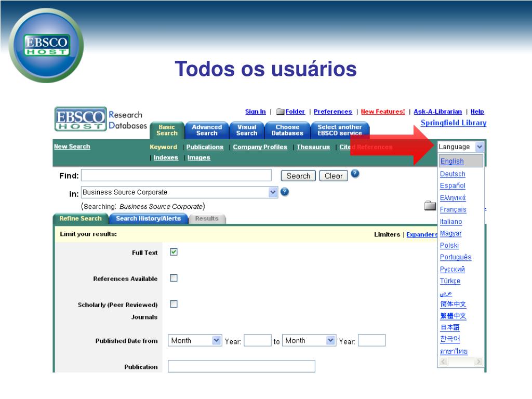Select 한국어 in the language list
Viewport: 532px width, 399px height.
(450, 339)
